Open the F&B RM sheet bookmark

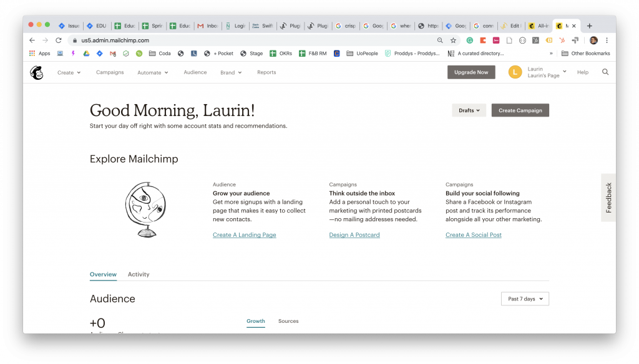tap(313, 54)
